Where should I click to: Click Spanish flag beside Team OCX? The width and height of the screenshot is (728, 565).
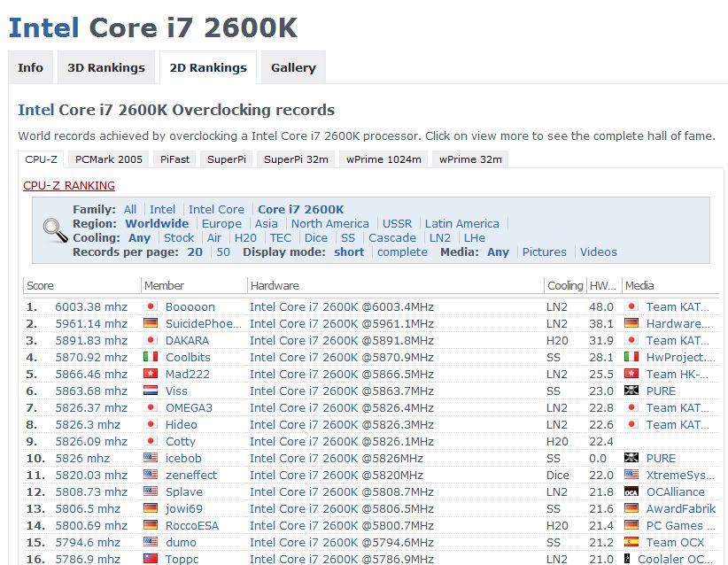click(631, 543)
